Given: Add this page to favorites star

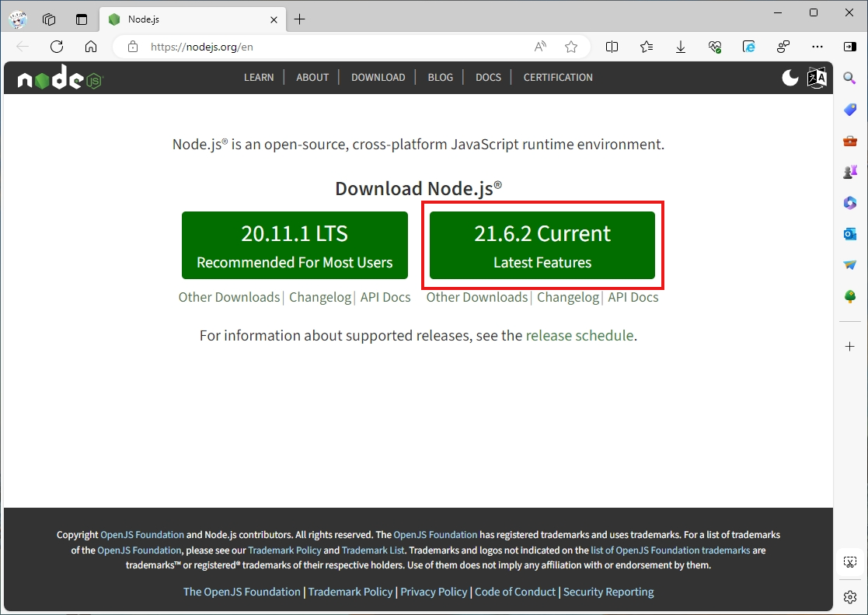Looking at the screenshot, I should click(x=571, y=47).
